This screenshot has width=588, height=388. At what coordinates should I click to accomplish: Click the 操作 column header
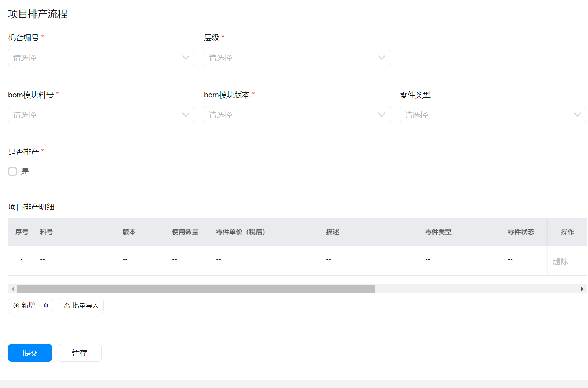(567, 232)
